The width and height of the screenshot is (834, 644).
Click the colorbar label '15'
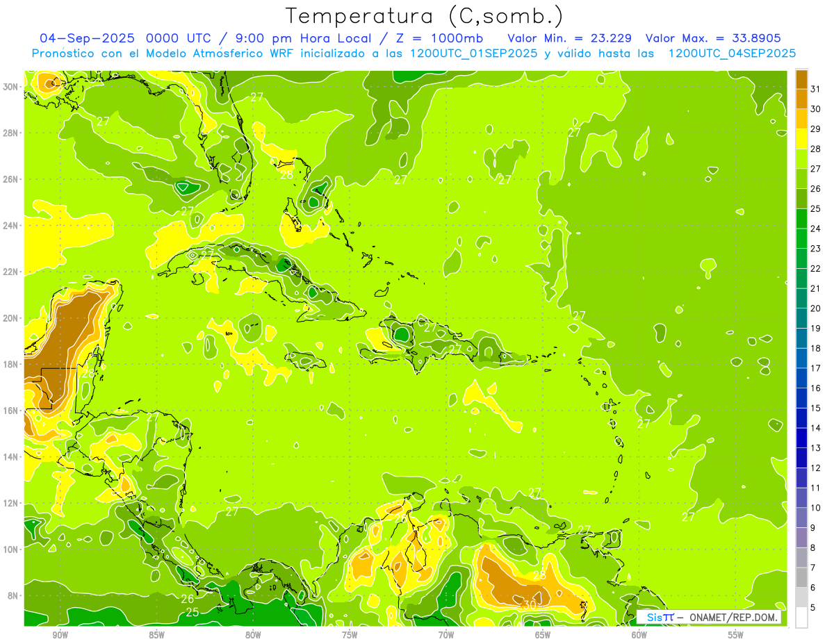tap(816, 408)
